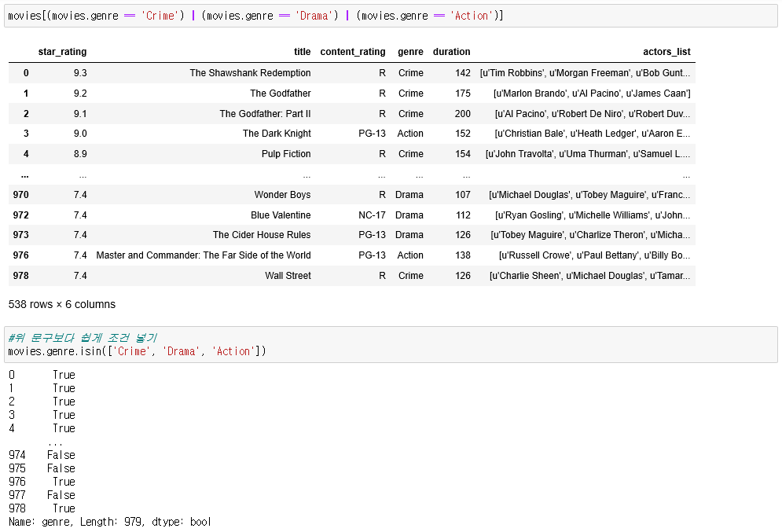Click the duration column header
The image size is (782, 532).
(x=451, y=52)
